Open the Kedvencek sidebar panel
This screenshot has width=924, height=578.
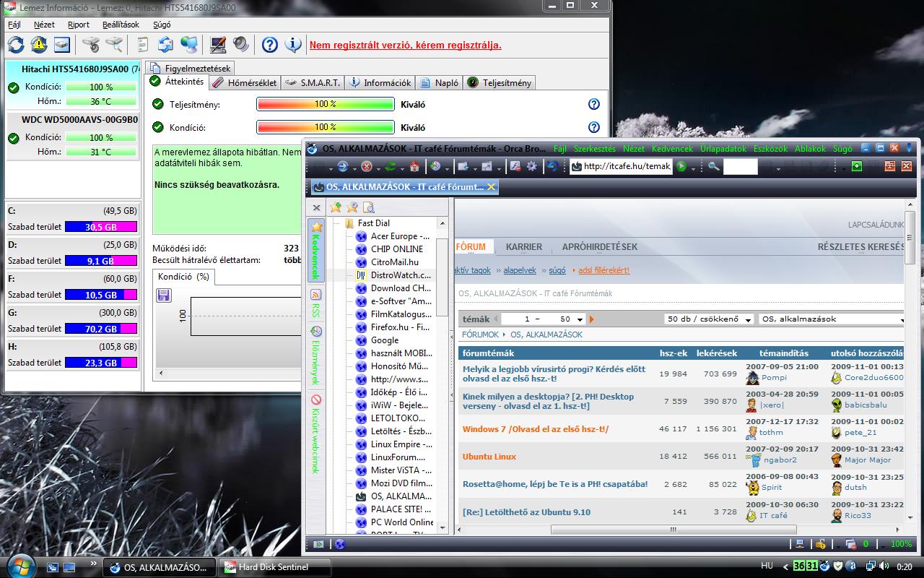tap(315, 250)
